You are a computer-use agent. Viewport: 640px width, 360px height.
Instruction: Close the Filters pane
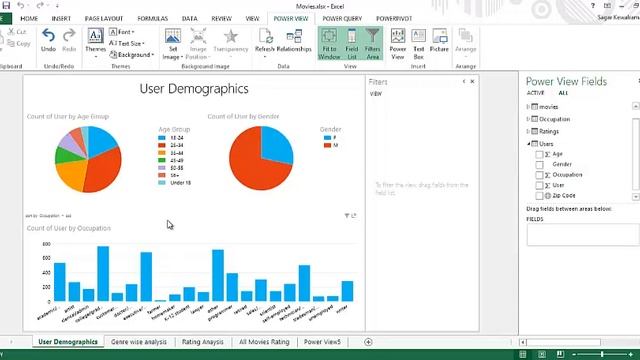click(472, 82)
